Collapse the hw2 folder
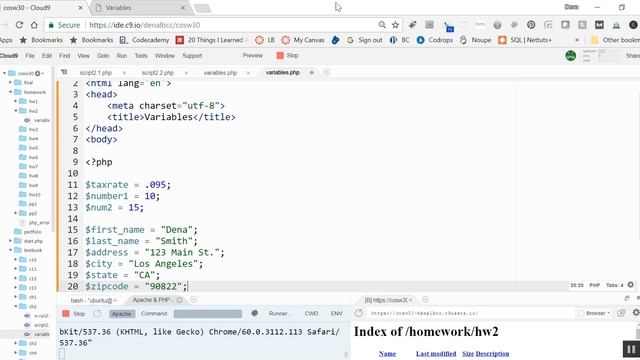Viewport: 640px width, 360px height. [16, 111]
